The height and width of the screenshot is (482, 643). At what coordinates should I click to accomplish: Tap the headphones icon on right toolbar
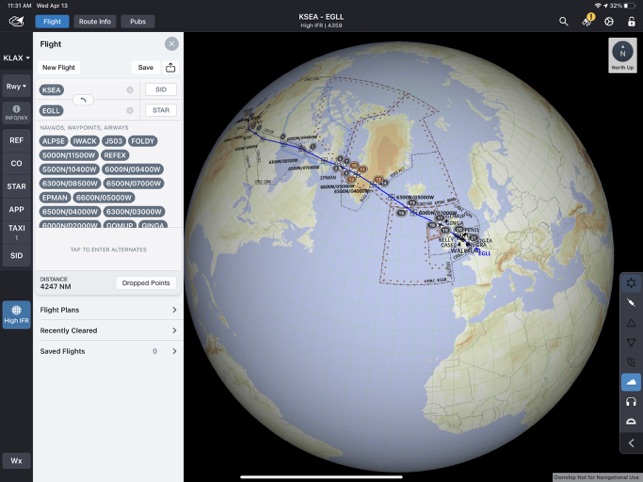pos(631,402)
